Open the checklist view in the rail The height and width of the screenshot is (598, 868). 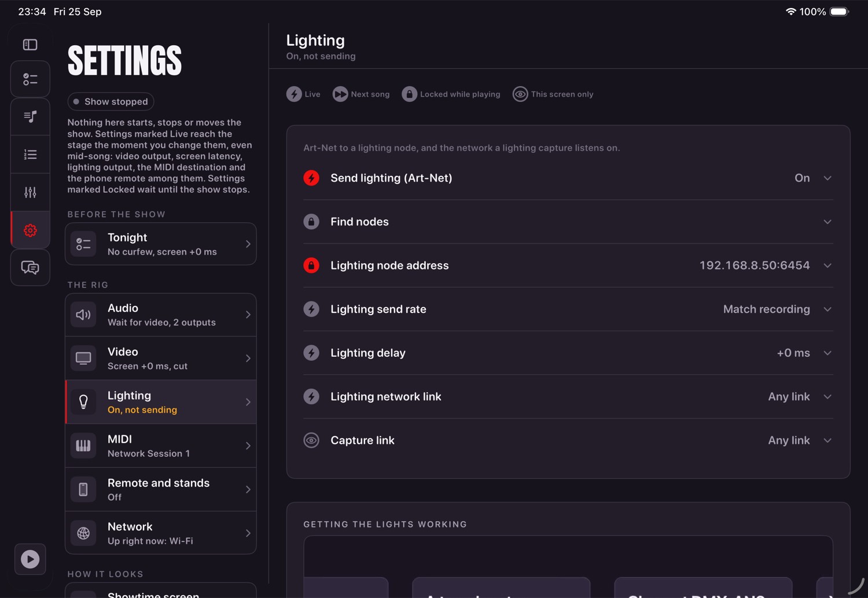point(30,79)
